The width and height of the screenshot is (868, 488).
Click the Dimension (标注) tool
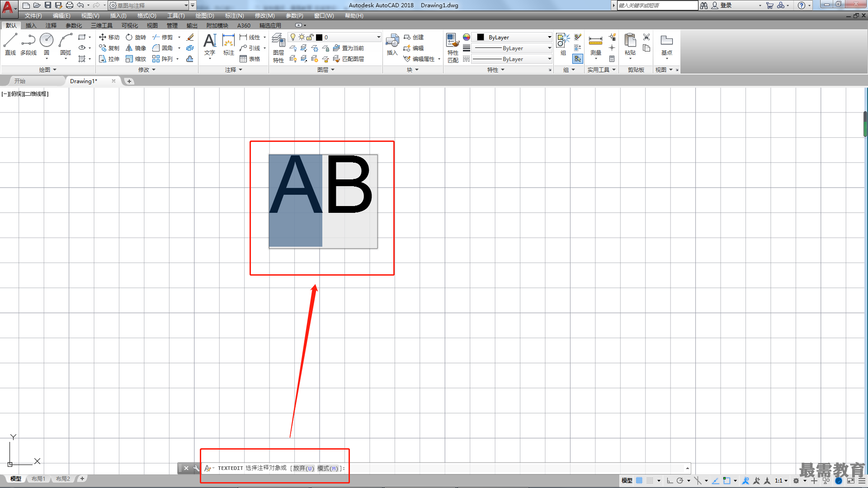(x=229, y=44)
